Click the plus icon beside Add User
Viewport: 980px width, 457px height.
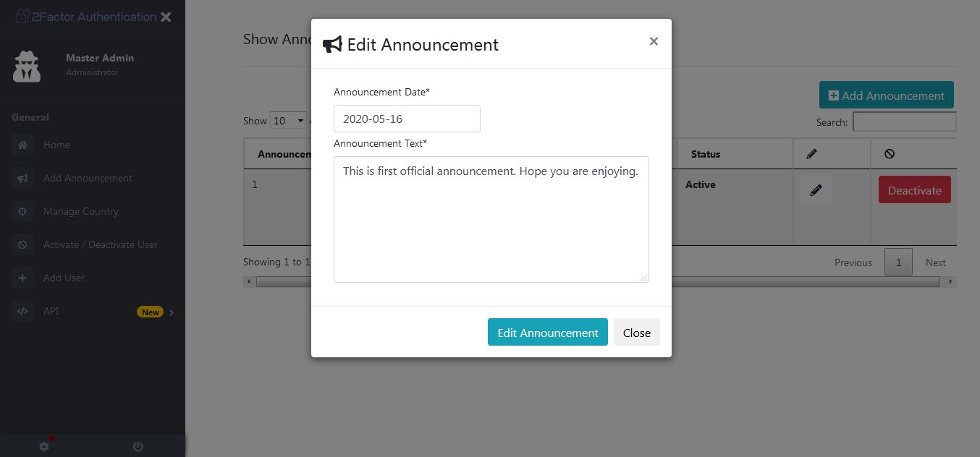[22, 278]
